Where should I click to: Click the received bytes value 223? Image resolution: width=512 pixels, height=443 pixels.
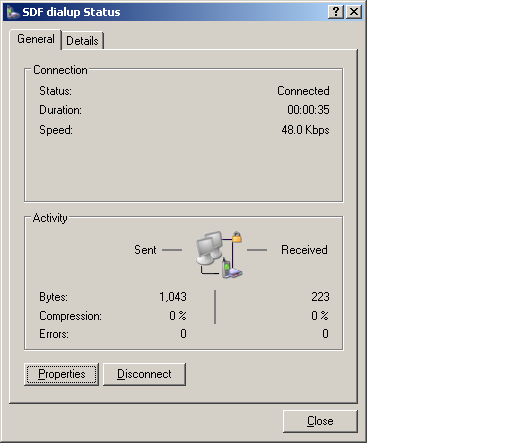[x=320, y=297]
